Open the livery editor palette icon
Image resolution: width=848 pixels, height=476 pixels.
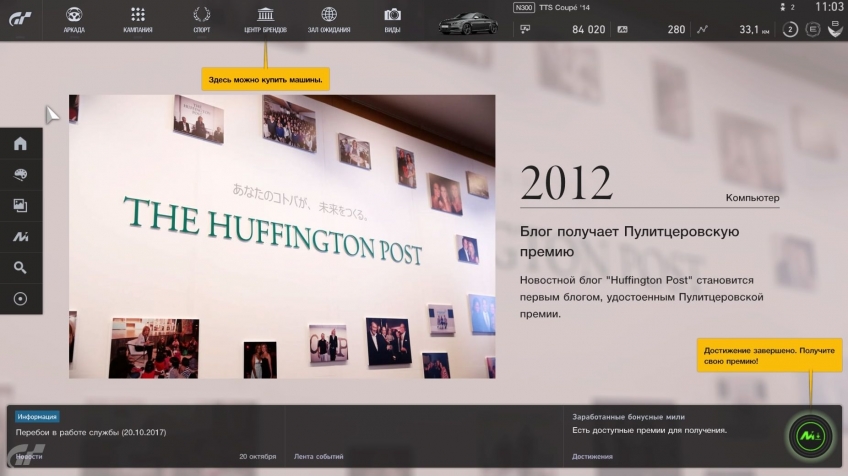(21, 174)
